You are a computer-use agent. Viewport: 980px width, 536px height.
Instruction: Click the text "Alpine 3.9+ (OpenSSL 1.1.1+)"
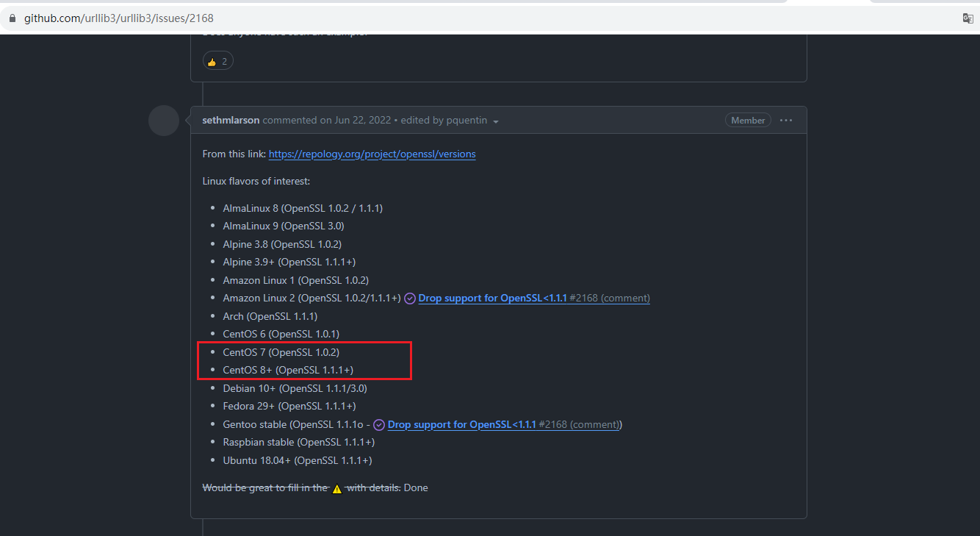(x=289, y=262)
